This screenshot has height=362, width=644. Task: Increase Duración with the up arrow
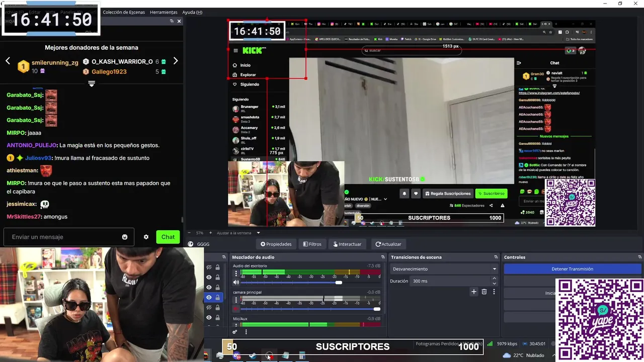(494, 279)
